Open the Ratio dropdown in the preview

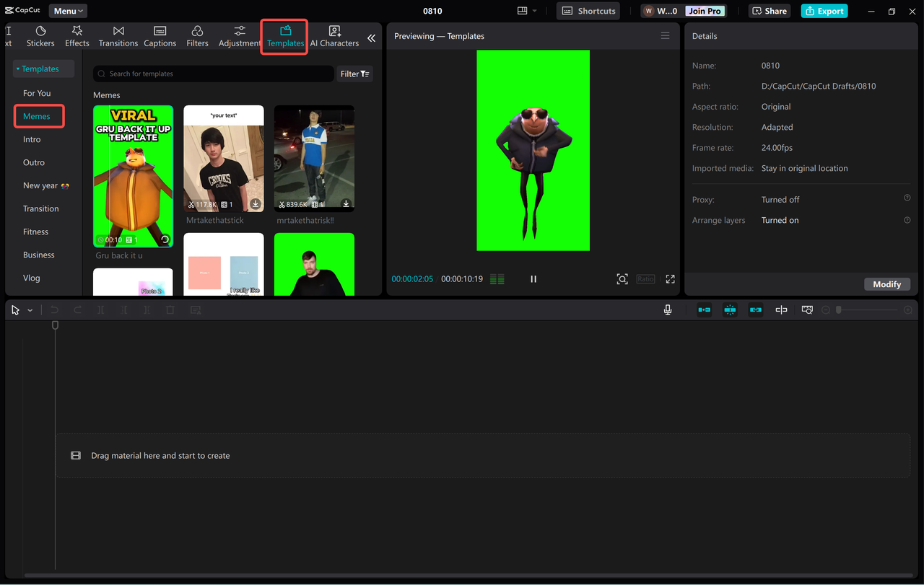(645, 279)
